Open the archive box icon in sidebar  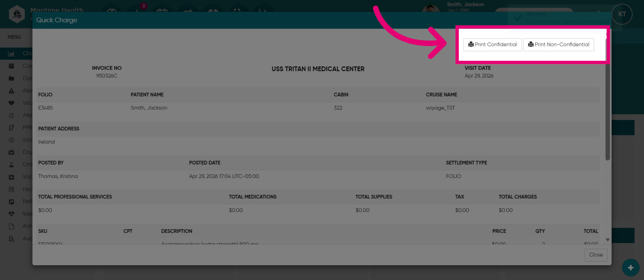[11, 66]
